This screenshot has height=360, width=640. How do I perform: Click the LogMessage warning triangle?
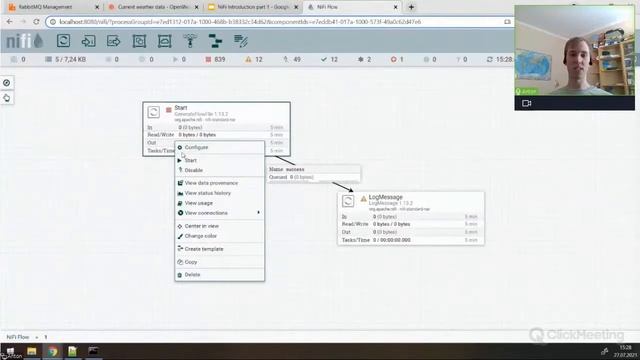pyautogui.click(x=363, y=199)
